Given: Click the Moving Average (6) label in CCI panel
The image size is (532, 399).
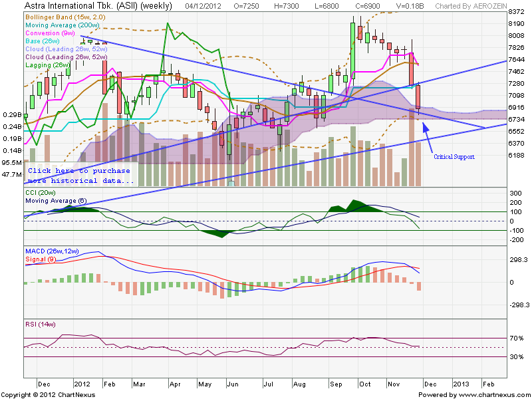Looking at the screenshot, I should coord(57,201).
